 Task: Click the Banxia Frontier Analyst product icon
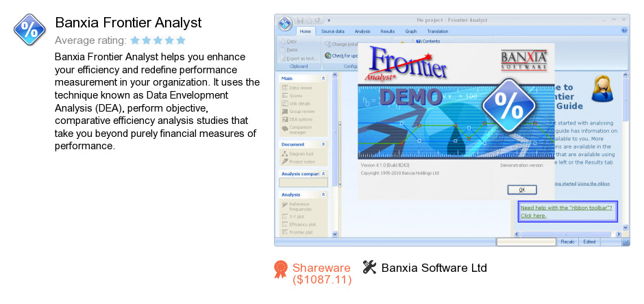point(29,29)
